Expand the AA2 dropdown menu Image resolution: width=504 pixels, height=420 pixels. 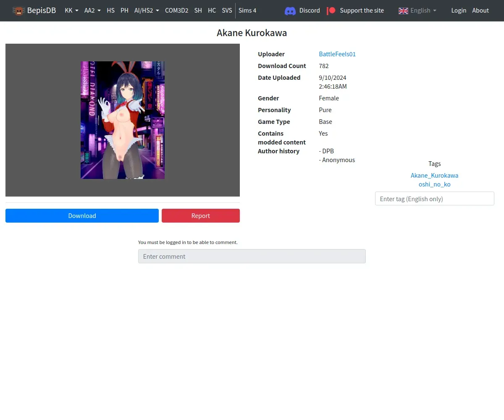tap(92, 10)
